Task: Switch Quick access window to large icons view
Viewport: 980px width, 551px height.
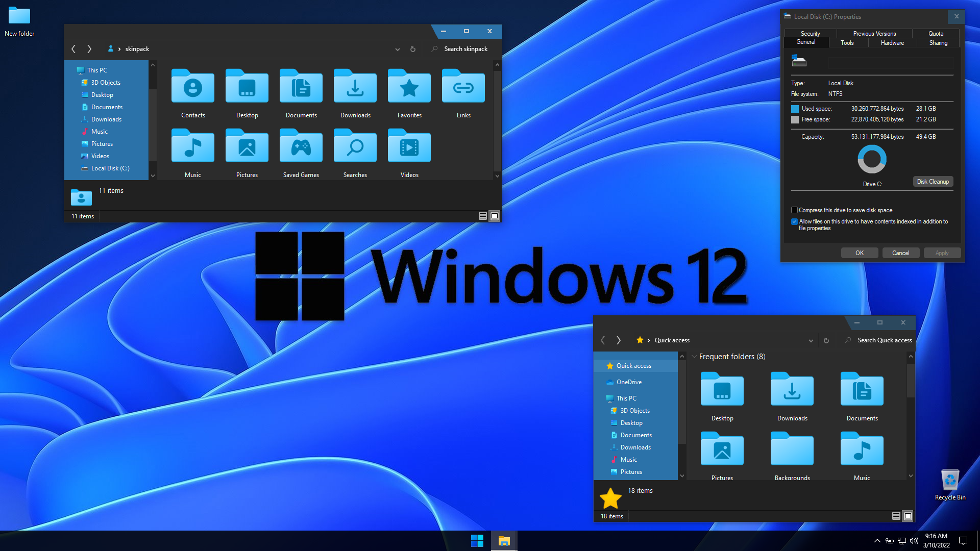Action: pyautogui.click(x=908, y=516)
